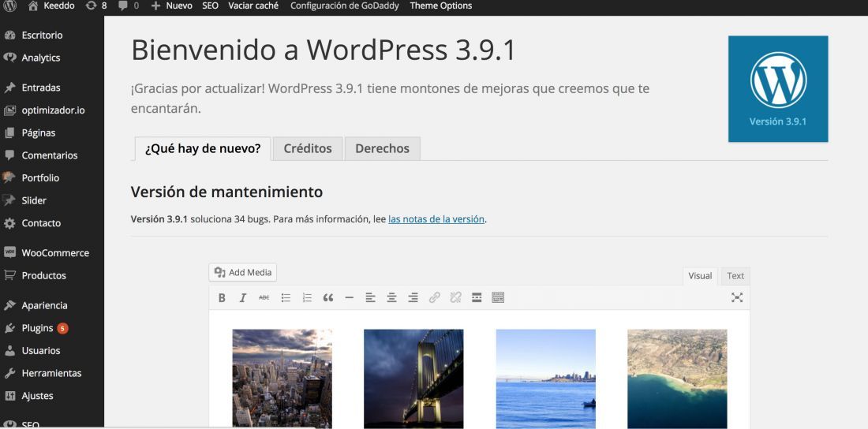Click the Add Media button

242,272
